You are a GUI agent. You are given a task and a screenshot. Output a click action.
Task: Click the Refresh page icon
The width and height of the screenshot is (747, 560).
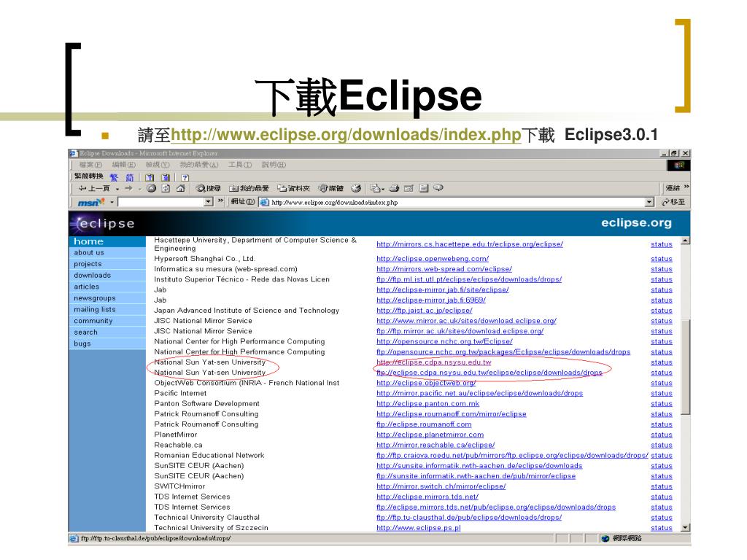pos(166,189)
